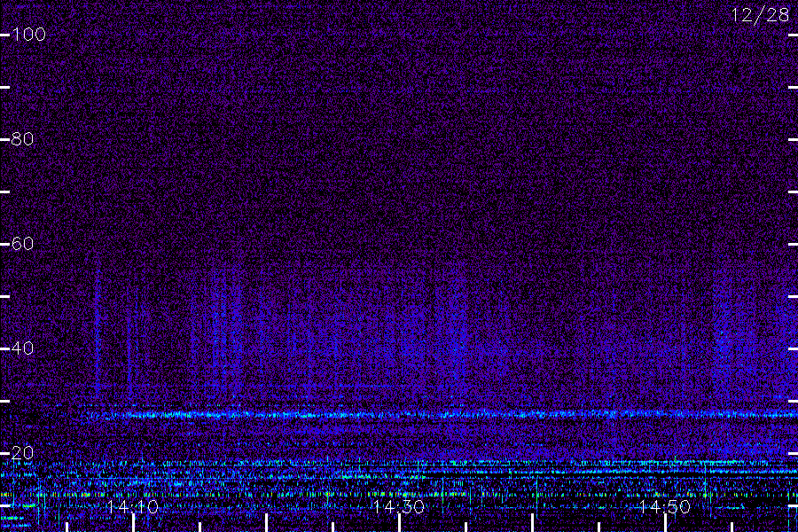
Task: Click the 14:30 time axis label
Action: (399, 506)
